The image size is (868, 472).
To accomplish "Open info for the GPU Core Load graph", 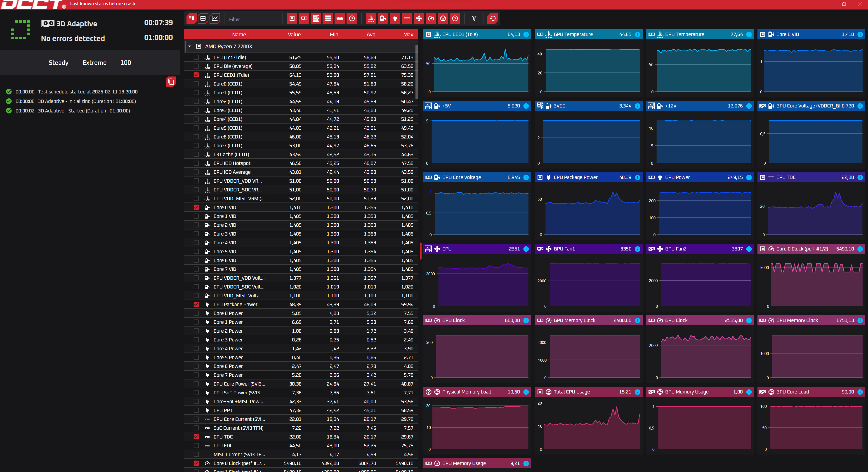I will tap(860, 392).
